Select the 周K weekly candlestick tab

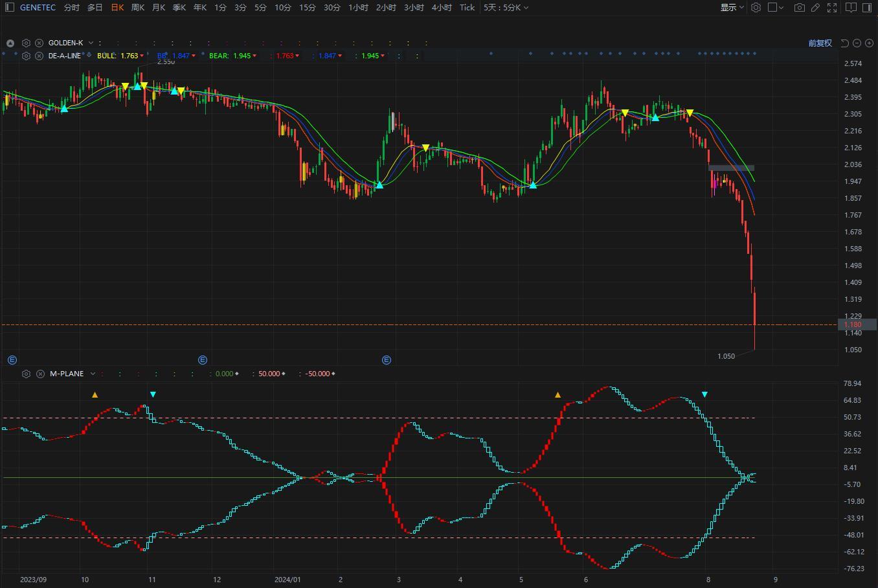(x=138, y=7)
